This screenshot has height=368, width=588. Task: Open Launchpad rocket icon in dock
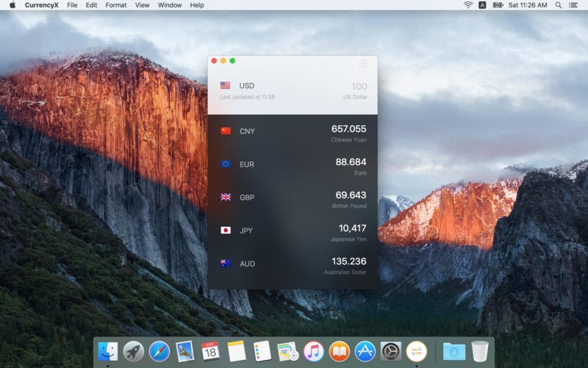coord(134,352)
